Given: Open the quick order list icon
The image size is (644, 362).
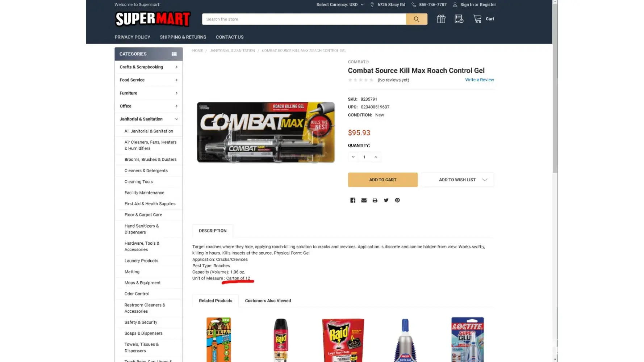Looking at the screenshot, I should pos(459,19).
